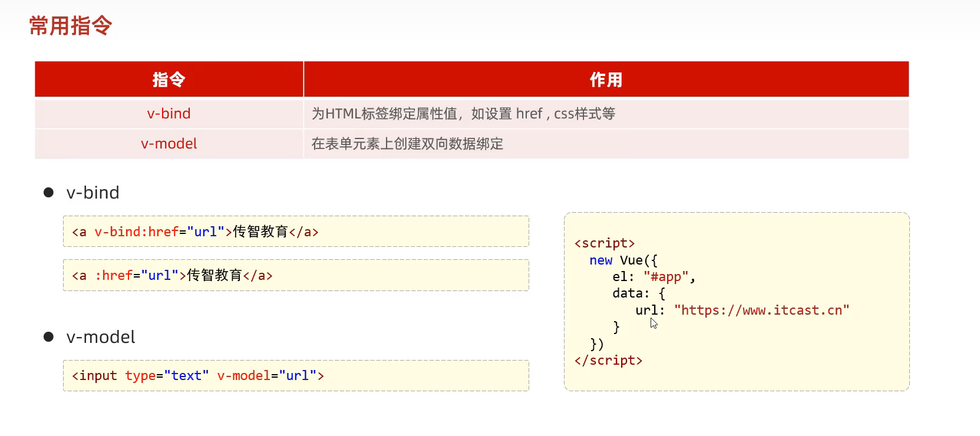Click the 常用指令 slide title

point(71,26)
